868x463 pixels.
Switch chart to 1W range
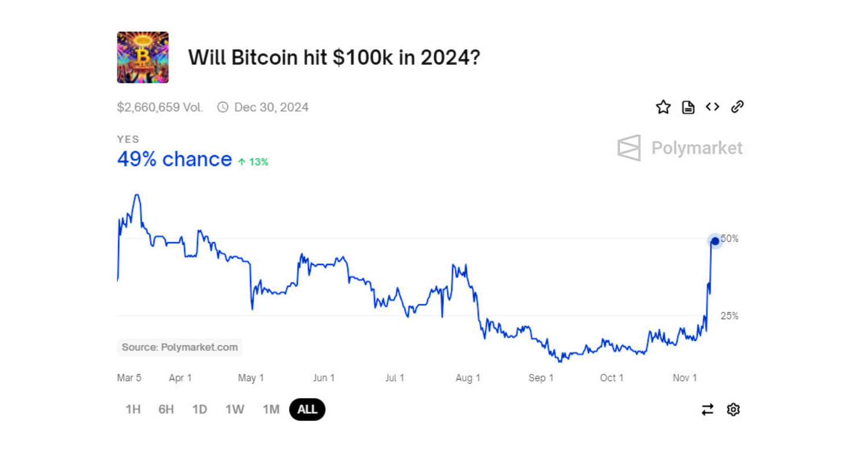click(234, 410)
